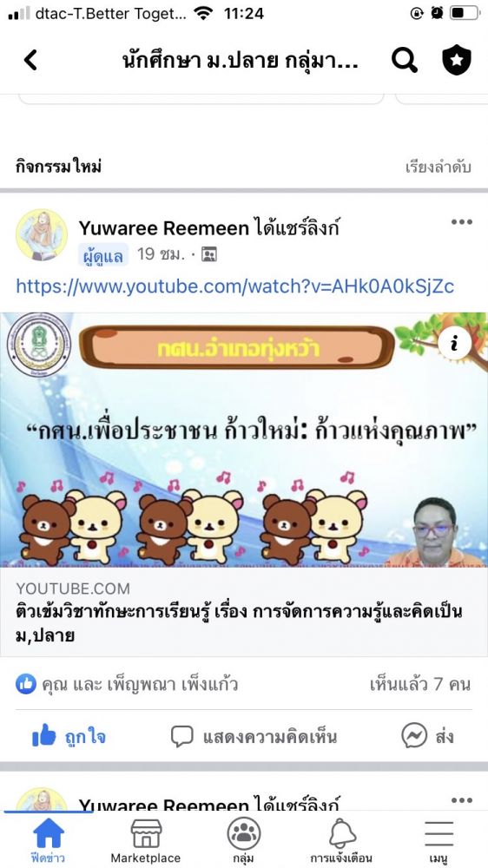This screenshot has height=868, width=488.
Task: Switch to the กลุ่ม groups tab
Action: coord(243,841)
